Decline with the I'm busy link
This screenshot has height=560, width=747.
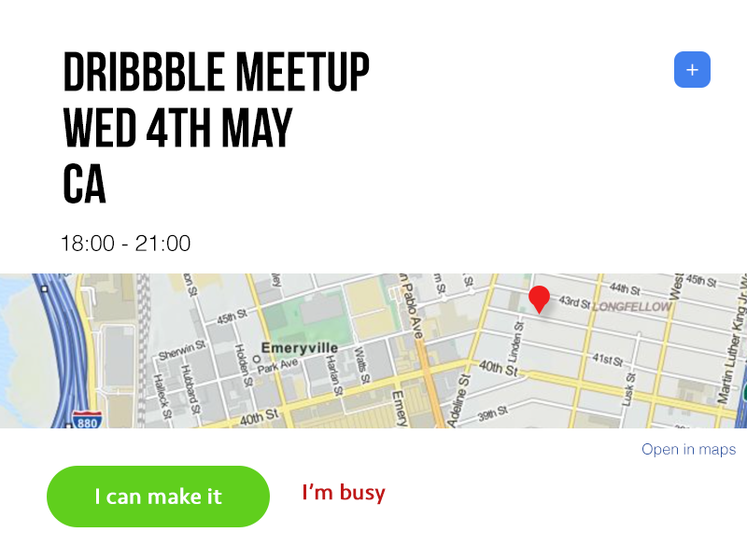click(344, 493)
